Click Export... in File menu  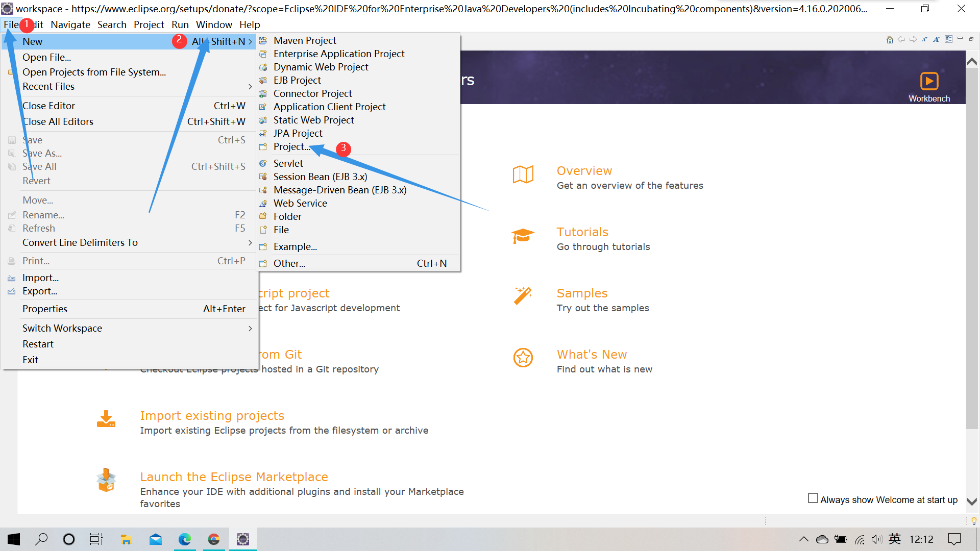pyautogui.click(x=40, y=291)
